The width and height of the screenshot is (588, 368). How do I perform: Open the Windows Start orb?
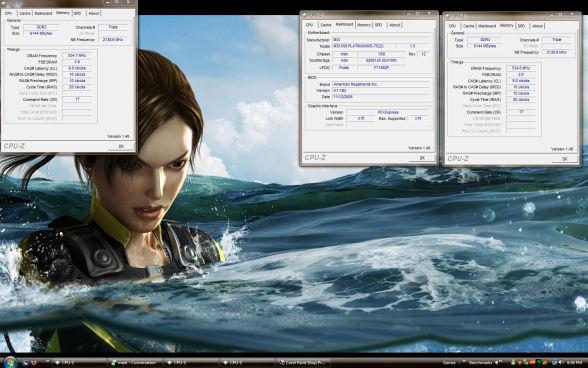click(x=10, y=362)
